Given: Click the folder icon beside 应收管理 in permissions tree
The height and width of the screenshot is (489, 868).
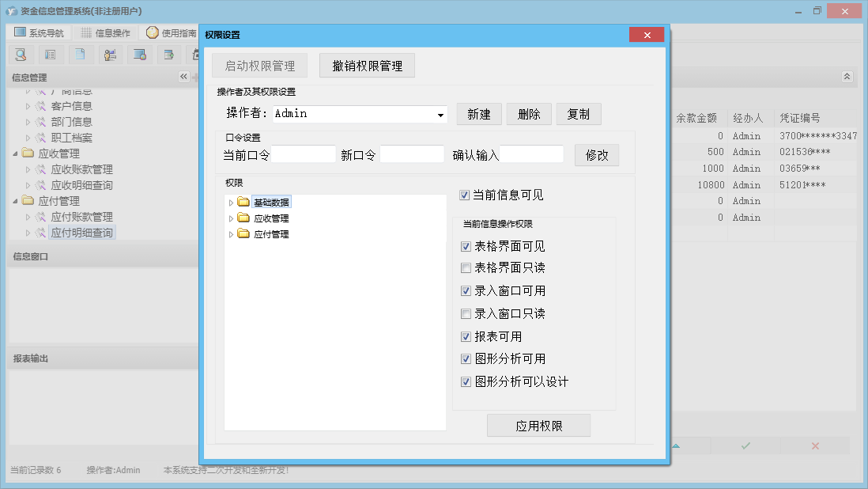Looking at the screenshot, I should point(243,218).
